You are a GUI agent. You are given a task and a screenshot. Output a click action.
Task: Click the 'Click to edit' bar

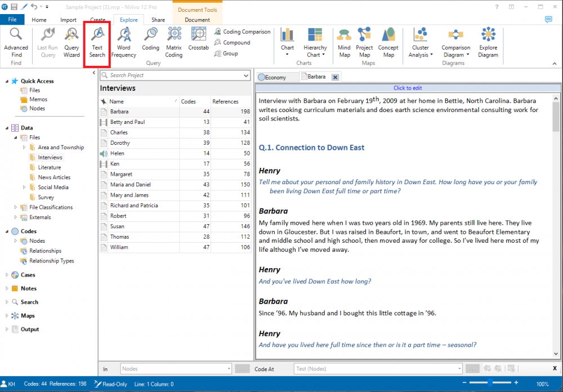pos(408,88)
